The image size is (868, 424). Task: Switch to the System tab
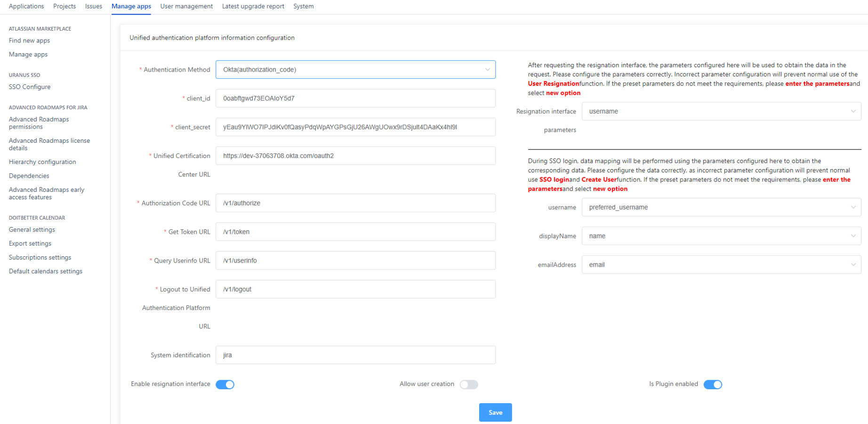click(x=303, y=6)
